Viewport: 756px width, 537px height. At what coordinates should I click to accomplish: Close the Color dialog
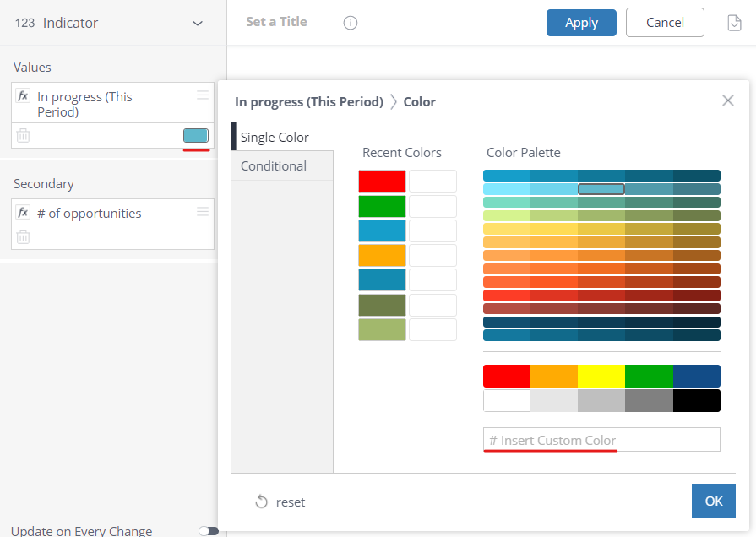[727, 101]
